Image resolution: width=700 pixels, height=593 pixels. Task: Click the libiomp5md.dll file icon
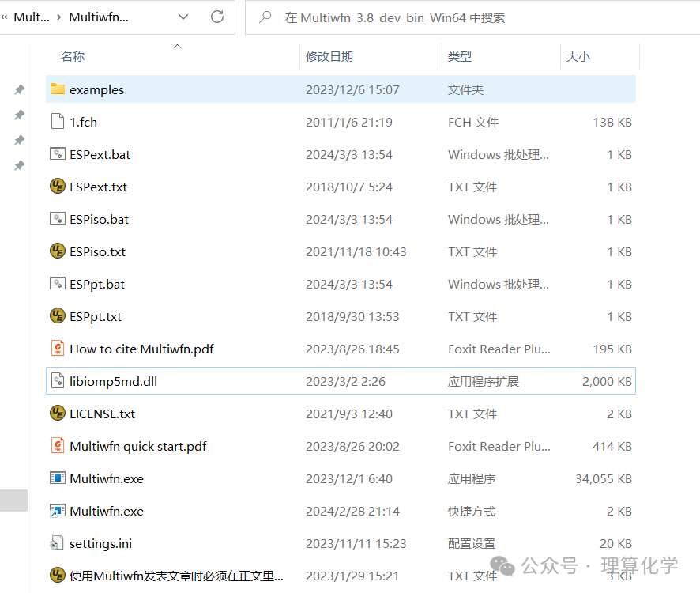click(57, 381)
